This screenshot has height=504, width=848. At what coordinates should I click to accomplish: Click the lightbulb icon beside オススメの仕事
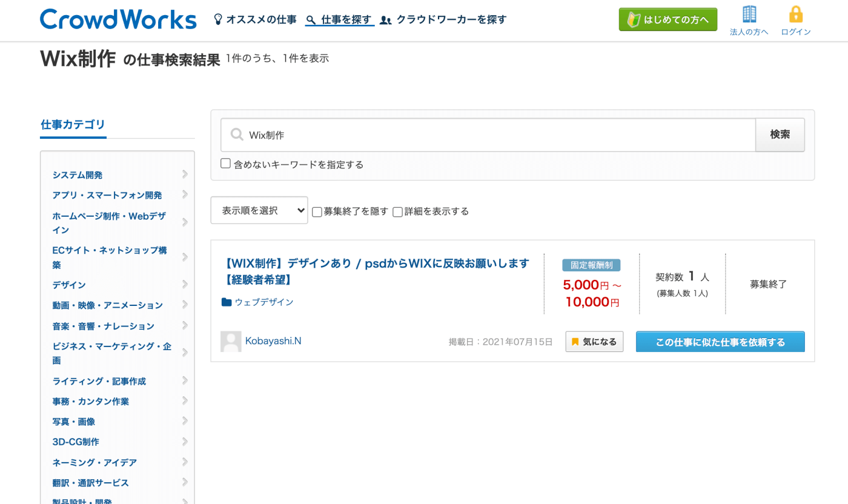[218, 19]
